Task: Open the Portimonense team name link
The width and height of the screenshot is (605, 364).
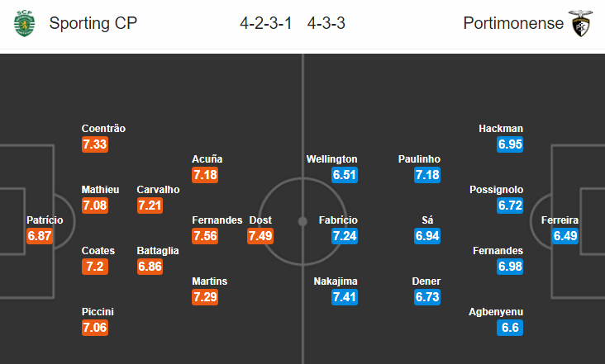Action: coord(513,23)
